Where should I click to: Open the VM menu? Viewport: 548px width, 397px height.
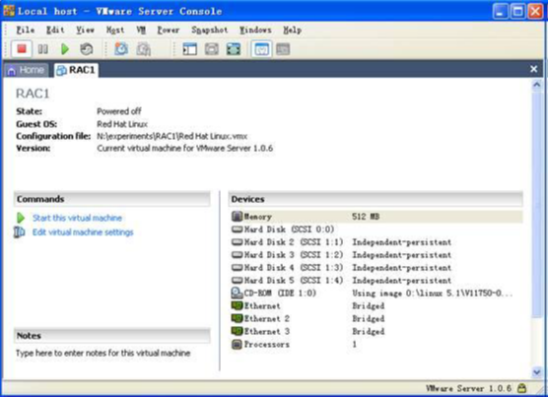[141, 30]
